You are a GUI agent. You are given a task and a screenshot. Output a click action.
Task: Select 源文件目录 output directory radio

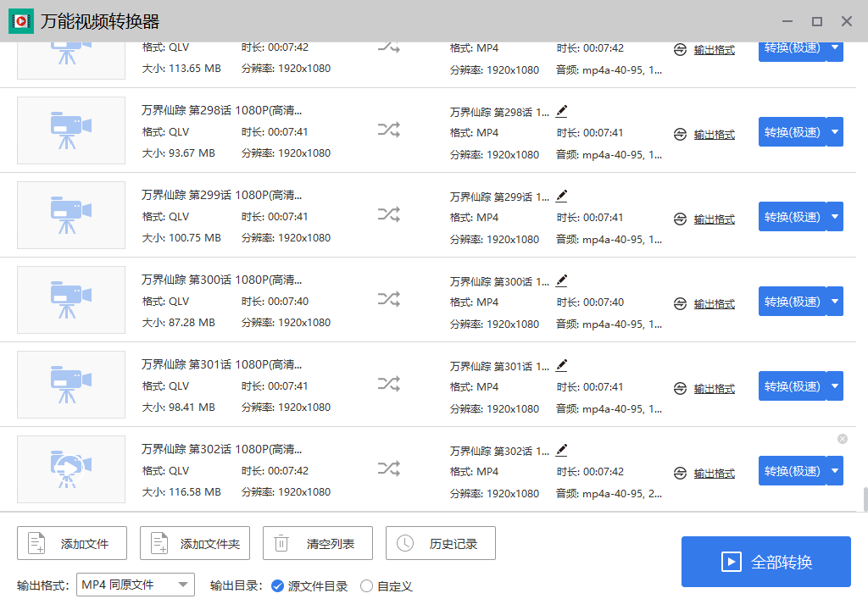[278, 585]
